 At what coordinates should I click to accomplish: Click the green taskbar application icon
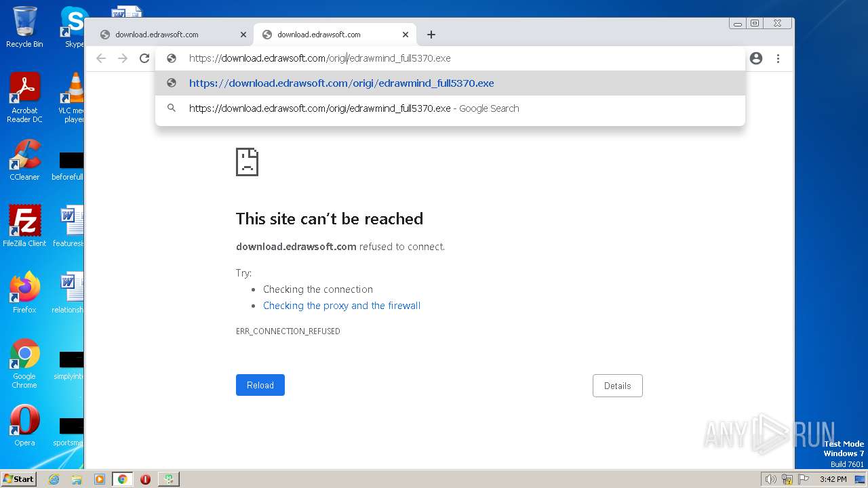[168, 479]
